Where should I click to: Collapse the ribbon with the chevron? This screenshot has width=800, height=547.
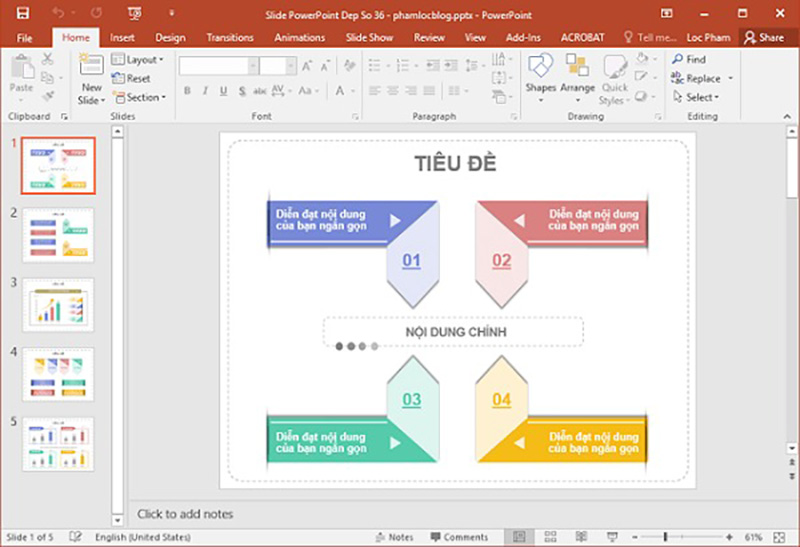click(787, 116)
